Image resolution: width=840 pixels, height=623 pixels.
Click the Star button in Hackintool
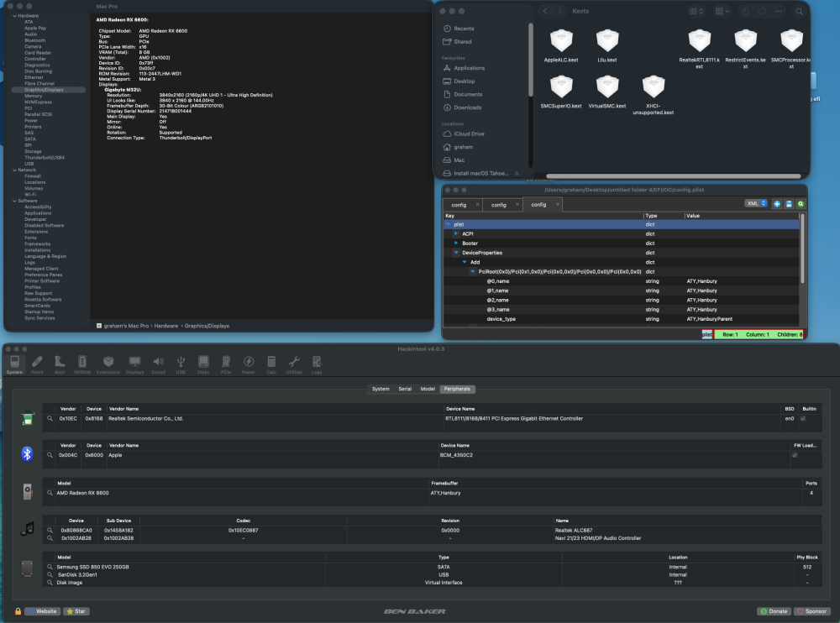point(76,611)
